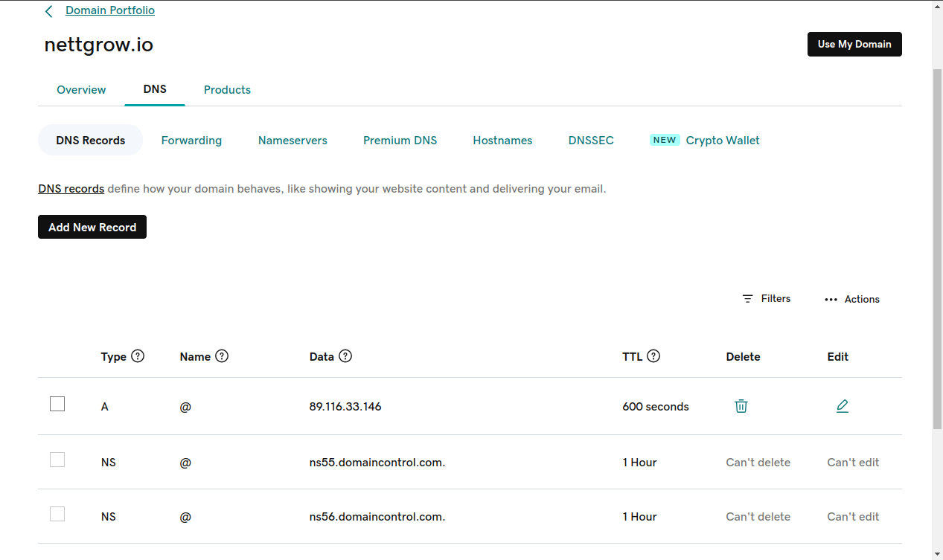Expand the Actions three-dot menu
The width and height of the screenshot is (943, 560).
tap(831, 300)
